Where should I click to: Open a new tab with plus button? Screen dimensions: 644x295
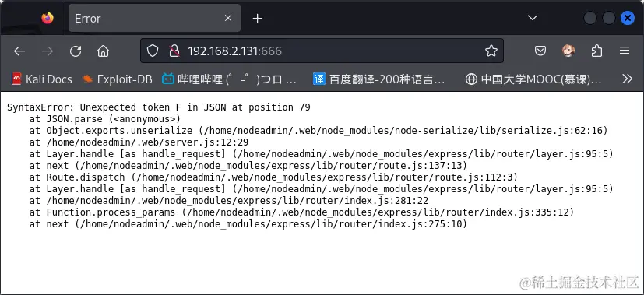tap(258, 18)
